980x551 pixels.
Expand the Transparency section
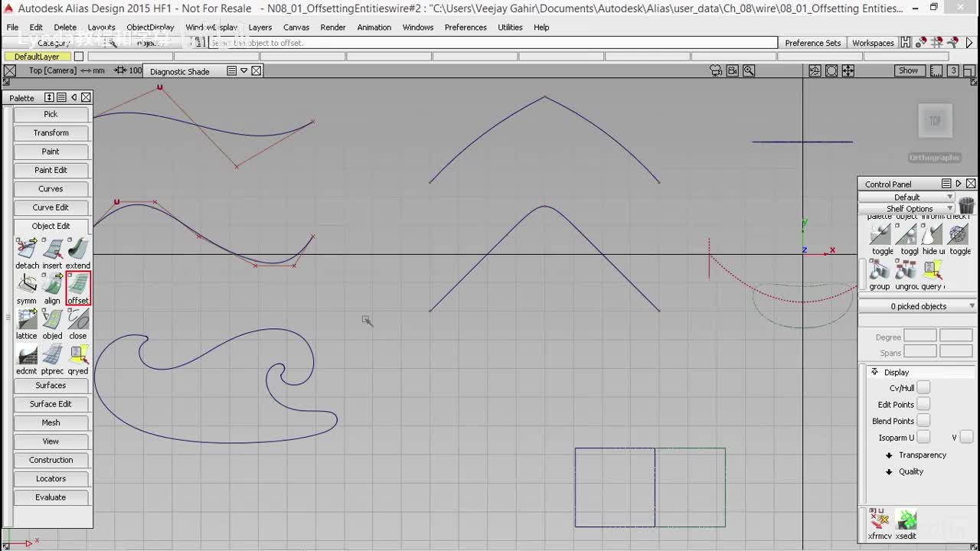(x=889, y=455)
